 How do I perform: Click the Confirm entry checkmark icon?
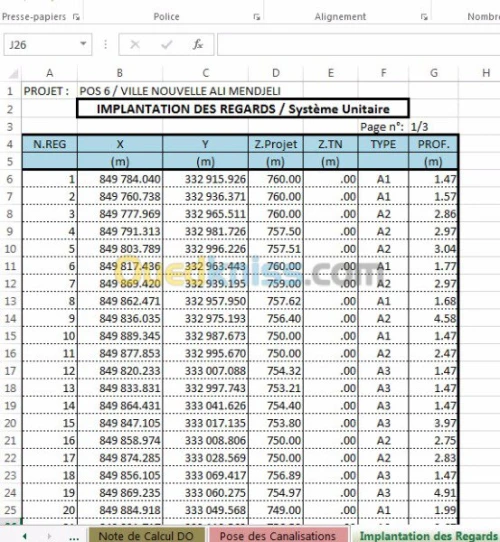click(167, 44)
